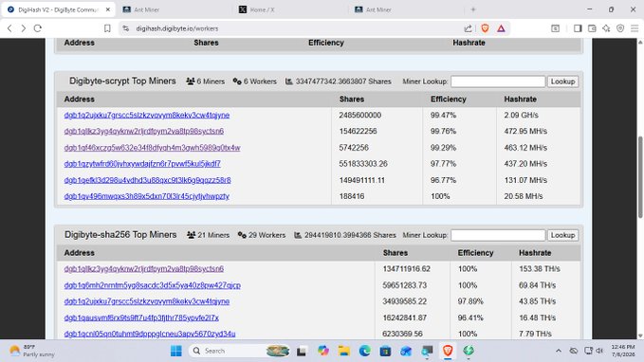Click the page vertical scrollbar thumb
The height and width of the screenshot is (362, 644).
(x=640, y=177)
